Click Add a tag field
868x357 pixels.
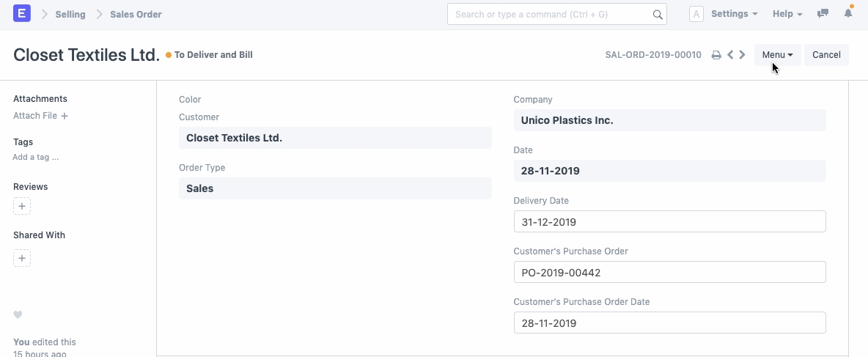point(36,157)
